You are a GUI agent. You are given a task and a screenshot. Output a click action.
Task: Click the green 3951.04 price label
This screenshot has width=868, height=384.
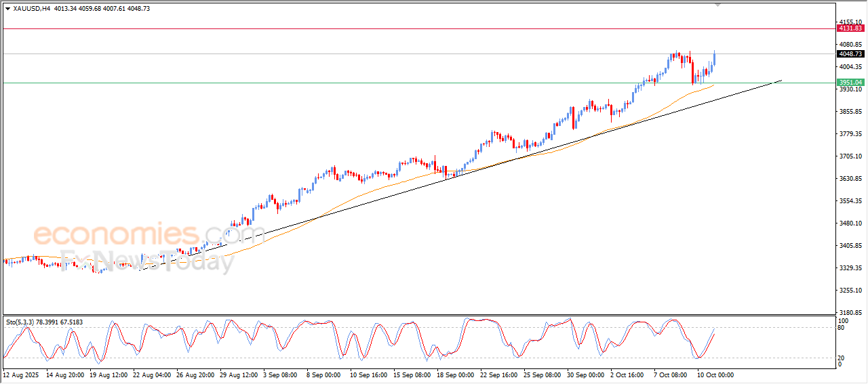pos(850,83)
